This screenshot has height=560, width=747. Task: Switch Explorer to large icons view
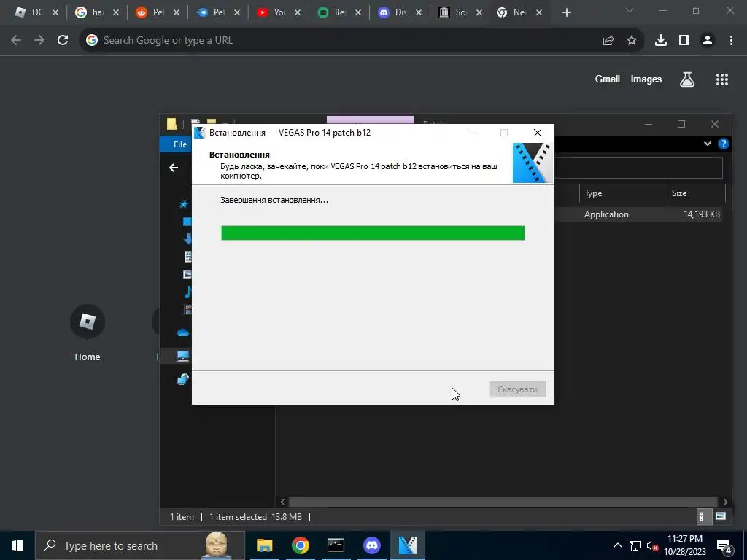[721, 517]
